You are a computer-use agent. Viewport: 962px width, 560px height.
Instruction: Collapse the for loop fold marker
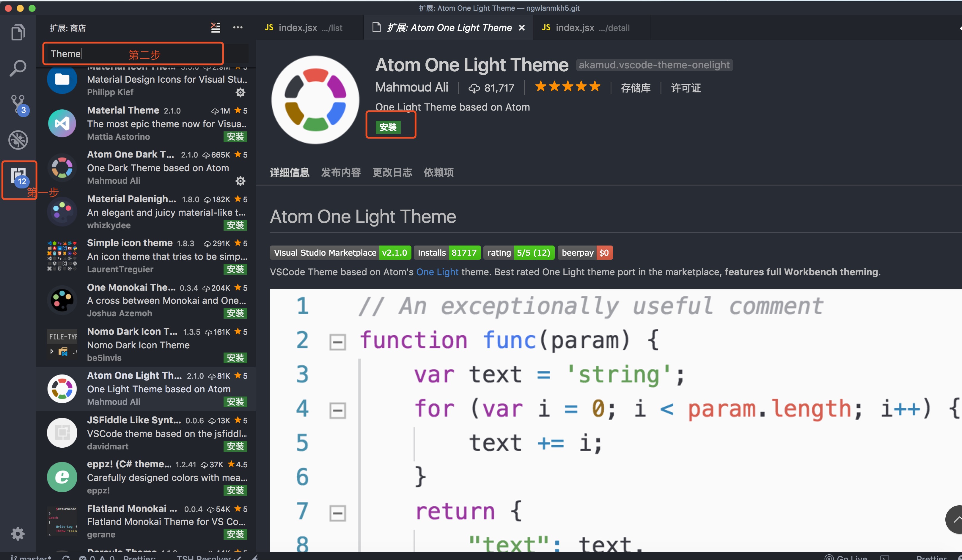point(337,410)
